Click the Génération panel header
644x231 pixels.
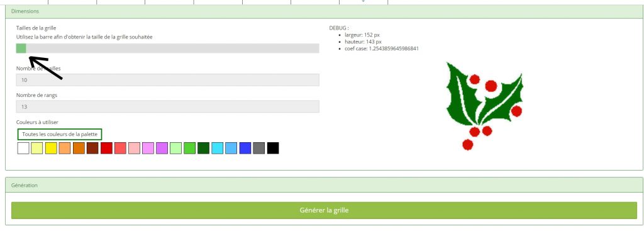point(324,186)
